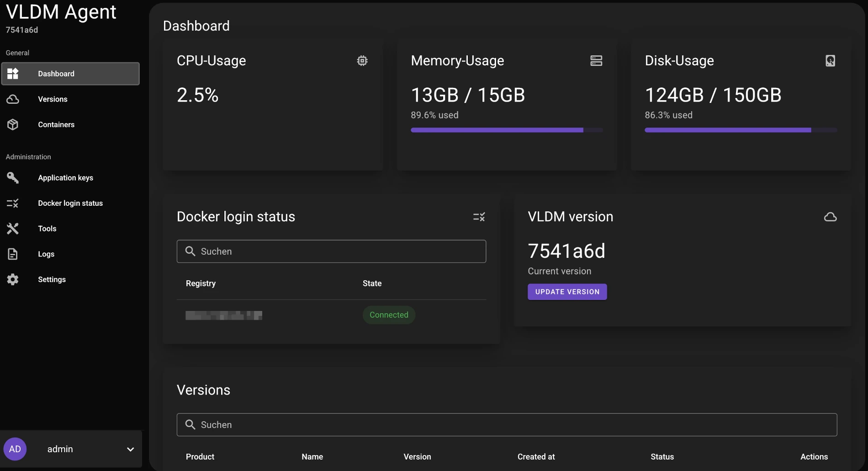This screenshot has width=868, height=471.
Task: Click the checklist icon in Docker login status card
Action: click(x=479, y=217)
